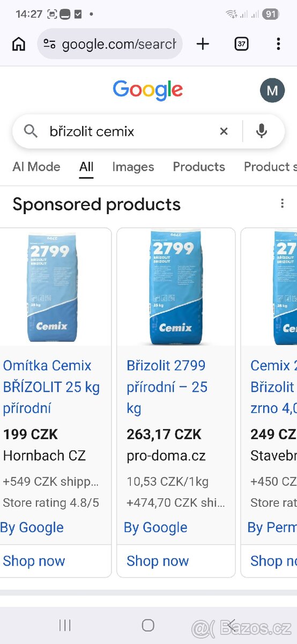Image resolution: width=297 pixels, height=644 pixels.
Task: Open Sponsored products options menu
Action: pyautogui.click(x=282, y=203)
